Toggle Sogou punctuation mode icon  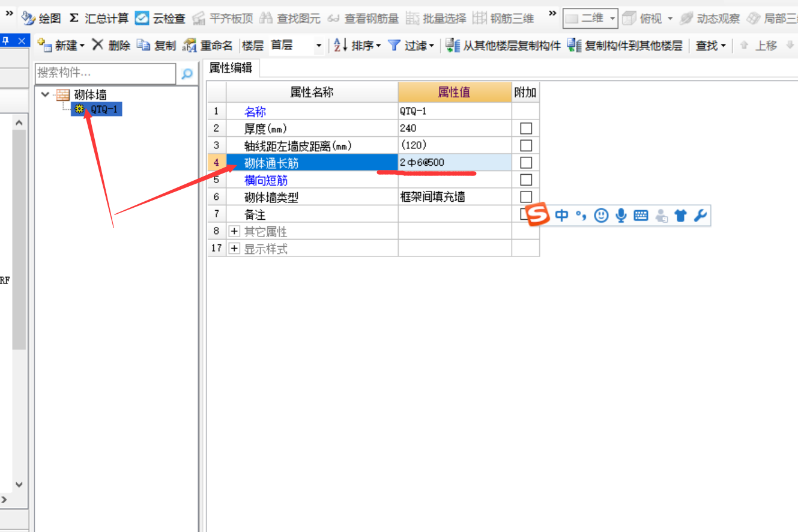(581, 216)
